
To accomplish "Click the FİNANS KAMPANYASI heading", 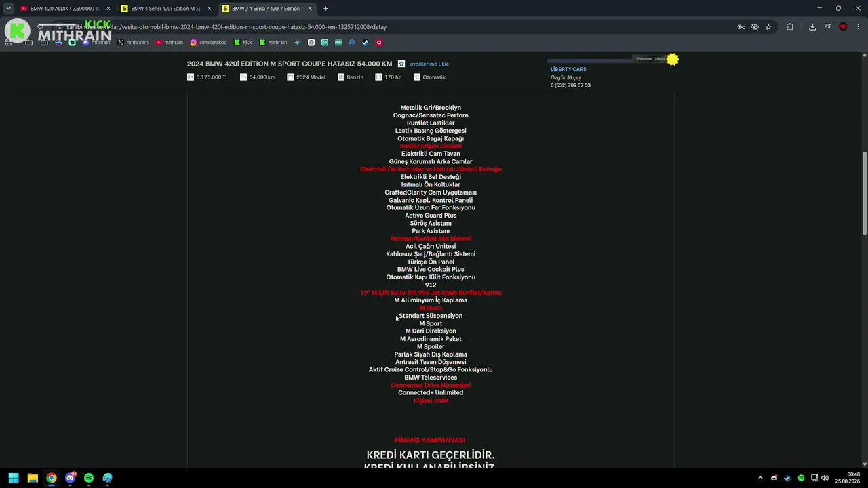I will coord(430,440).
